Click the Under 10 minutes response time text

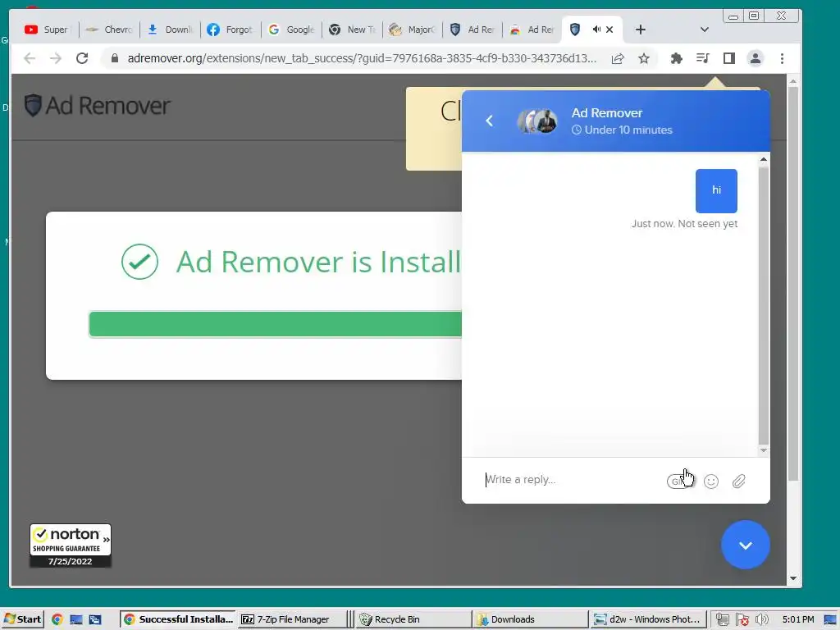pos(622,130)
